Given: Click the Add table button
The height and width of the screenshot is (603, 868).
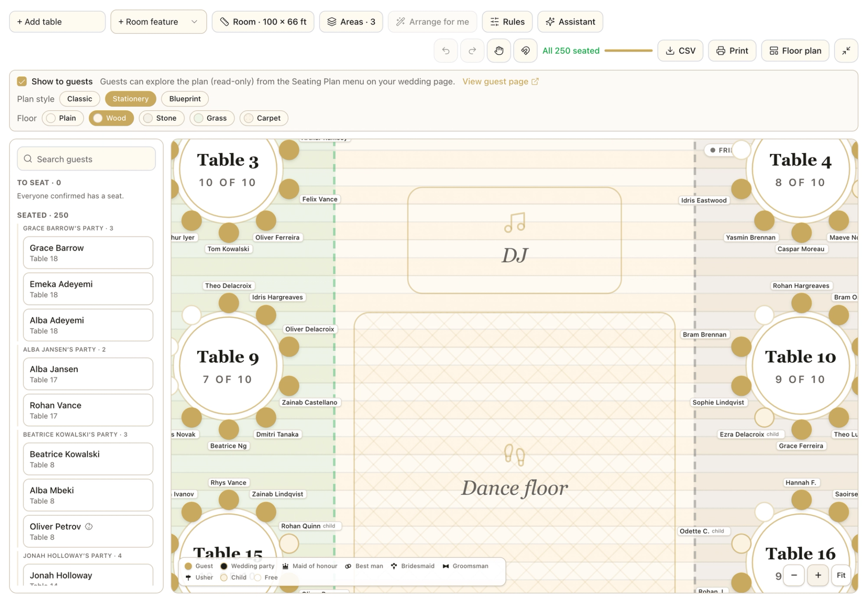Looking at the screenshot, I should 57,22.
